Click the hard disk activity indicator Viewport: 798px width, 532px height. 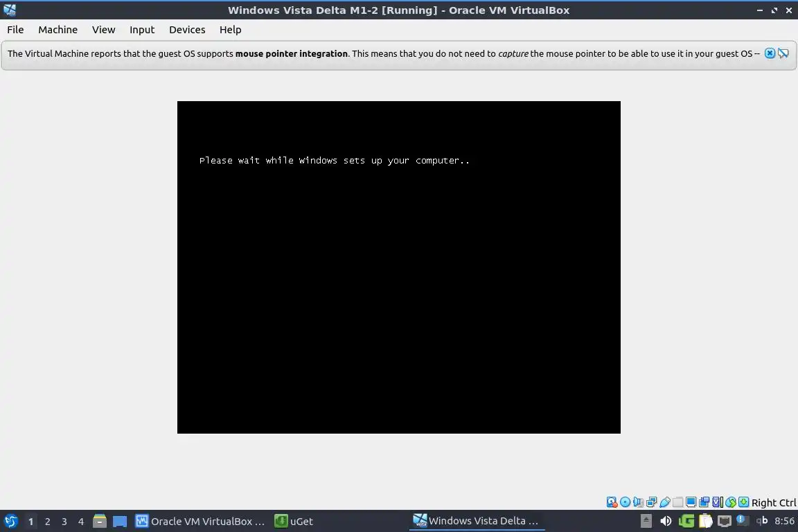612,502
